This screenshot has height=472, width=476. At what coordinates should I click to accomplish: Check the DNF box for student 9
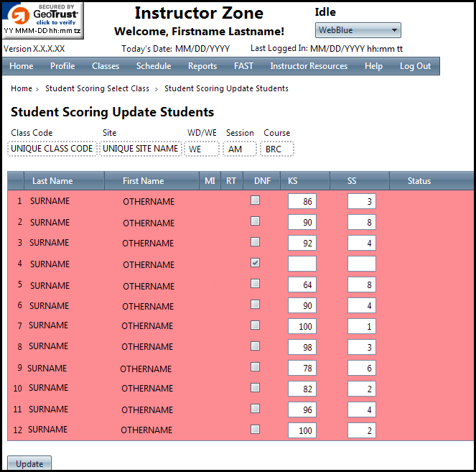point(255,367)
